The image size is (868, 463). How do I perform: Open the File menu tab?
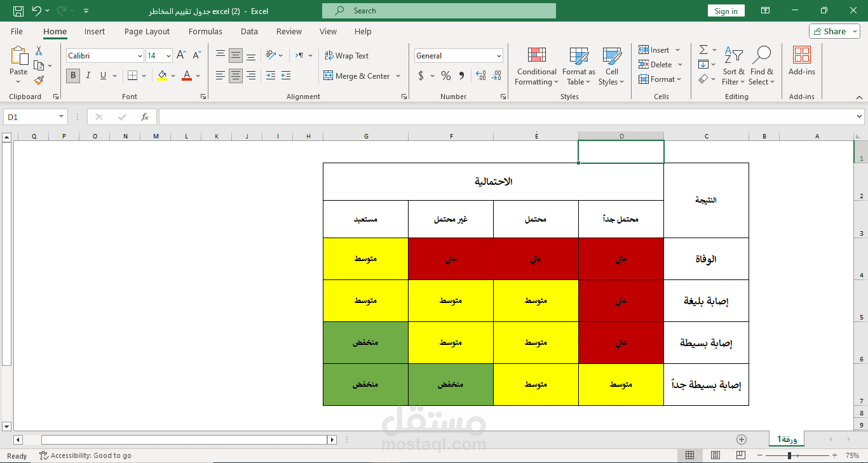(17, 31)
